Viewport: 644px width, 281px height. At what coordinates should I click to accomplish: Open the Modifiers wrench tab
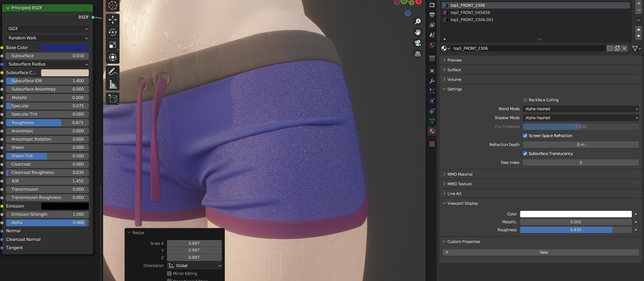pyautogui.click(x=432, y=81)
